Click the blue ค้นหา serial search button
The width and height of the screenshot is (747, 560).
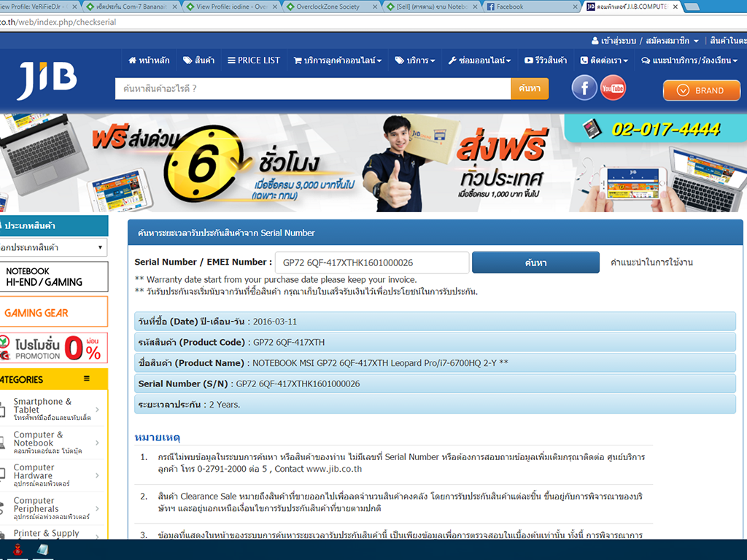coord(535,262)
